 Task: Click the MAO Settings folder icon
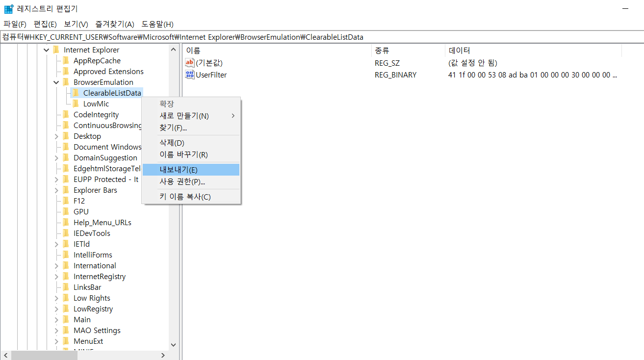click(x=66, y=330)
